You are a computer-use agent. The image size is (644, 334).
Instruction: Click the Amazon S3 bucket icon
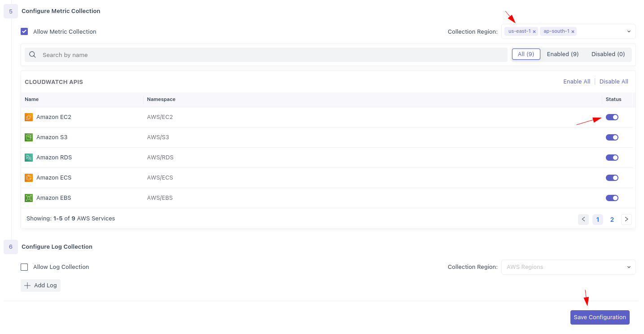pyautogui.click(x=29, y=137)
